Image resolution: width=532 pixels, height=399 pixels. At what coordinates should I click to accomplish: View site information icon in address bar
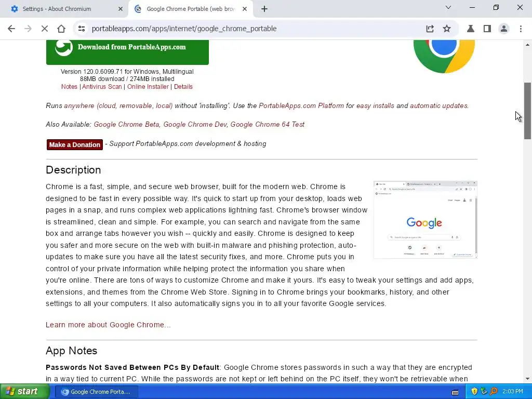[x=82, y=29]
